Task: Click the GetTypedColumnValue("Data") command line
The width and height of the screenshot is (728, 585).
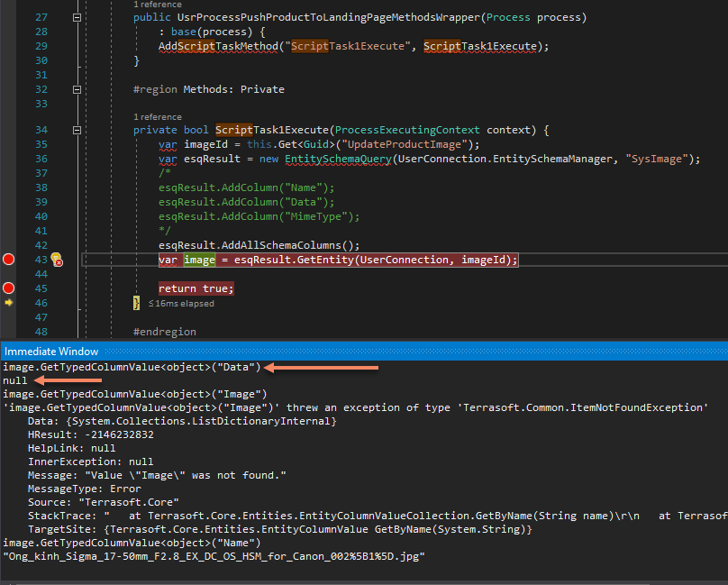Action: (132, 367)
